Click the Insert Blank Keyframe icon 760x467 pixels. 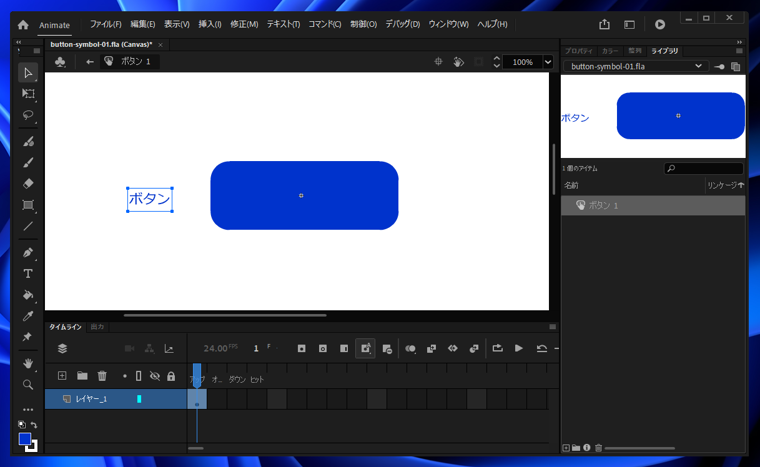322,348
